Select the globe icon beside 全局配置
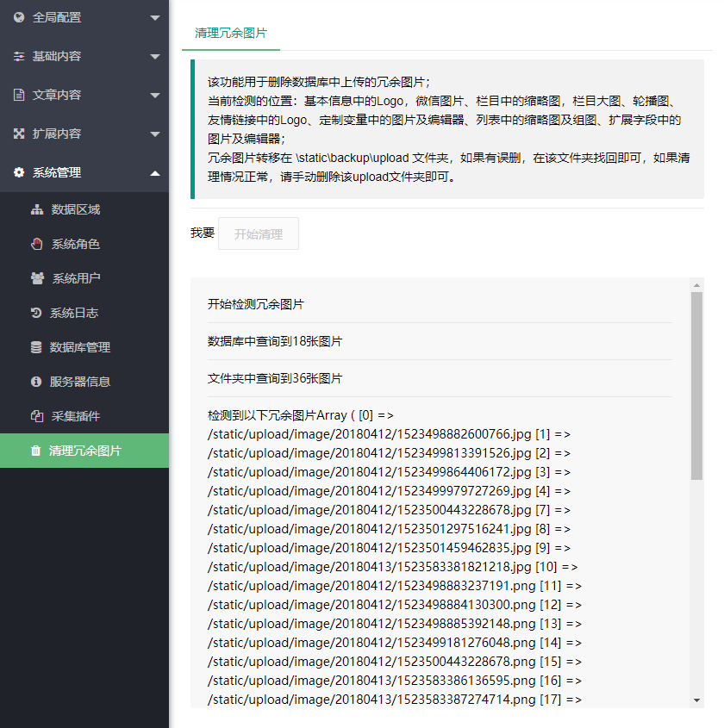The image size is (724, 728). click(19, 17)
